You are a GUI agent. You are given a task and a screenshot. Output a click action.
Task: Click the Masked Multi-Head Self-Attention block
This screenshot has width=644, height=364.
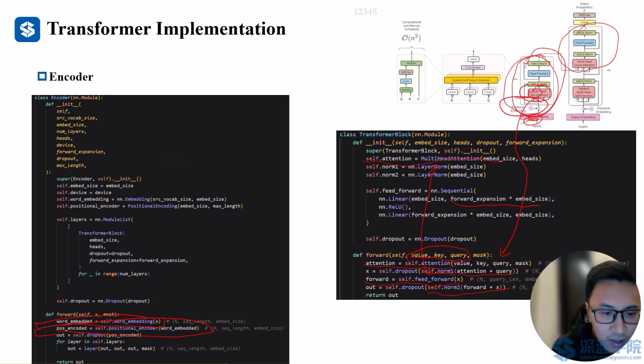[583, 92]
